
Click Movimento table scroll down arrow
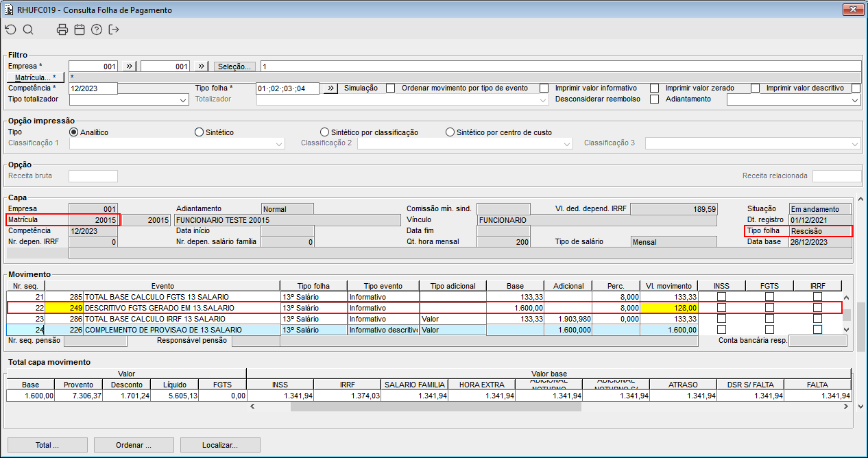pyautogui.click(x=847, y=330)
